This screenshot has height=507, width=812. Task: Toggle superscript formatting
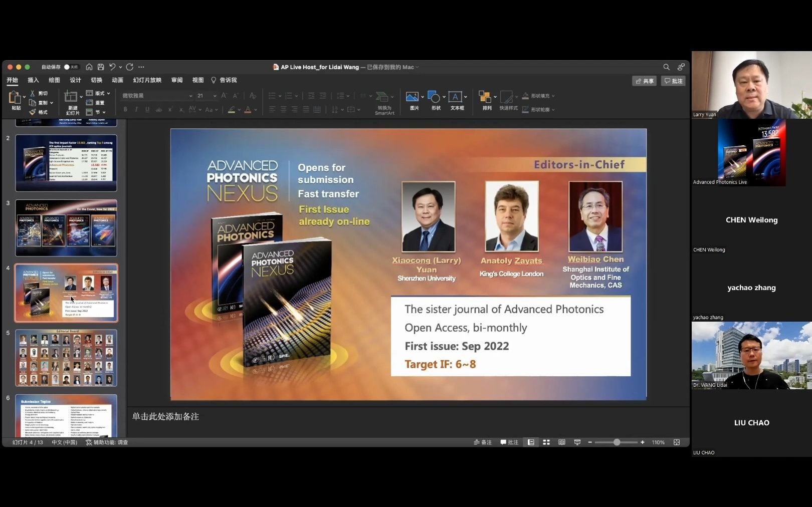pos(170,109)
